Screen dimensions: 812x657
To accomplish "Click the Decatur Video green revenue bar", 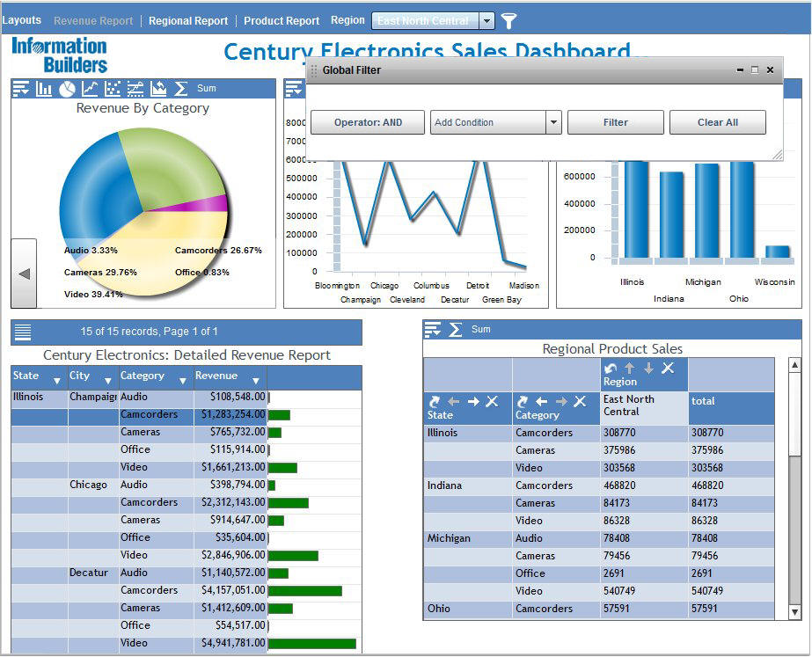I will [312, 644].
